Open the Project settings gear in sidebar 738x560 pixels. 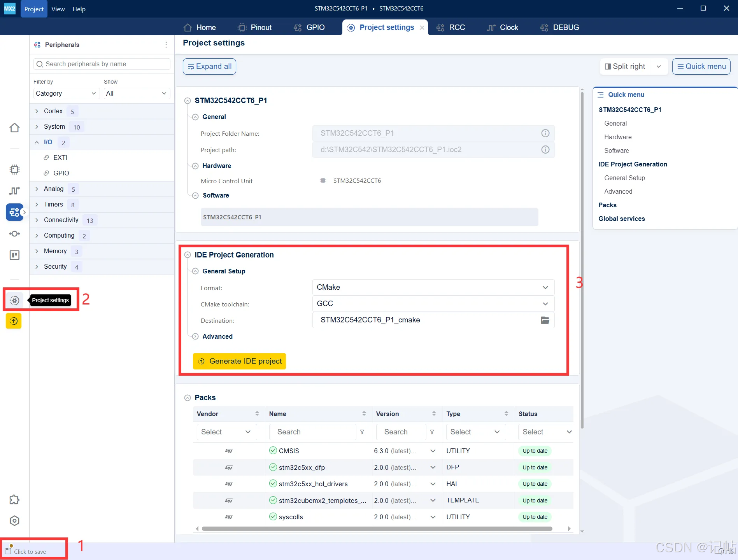point(14,300)
